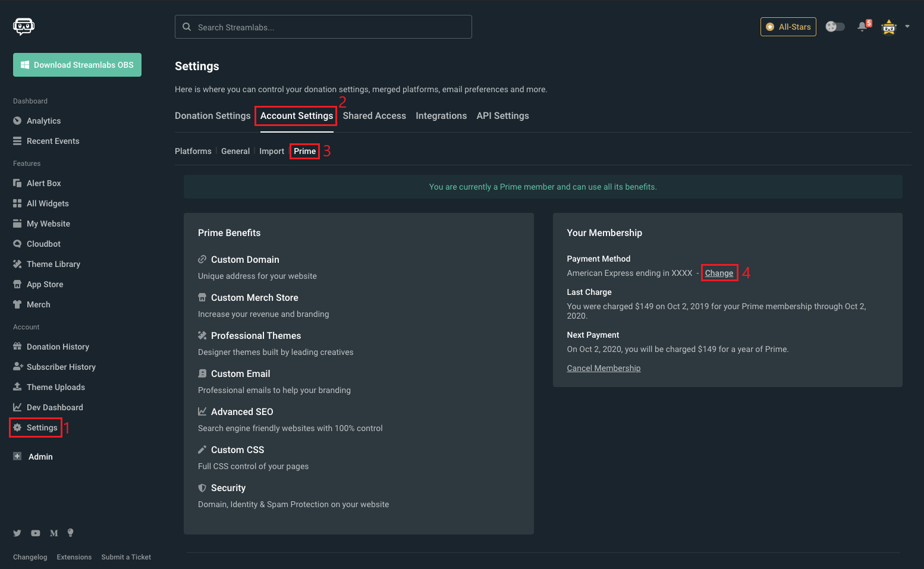Open the Twitter link icon

pyautogui.click(x=17, y=533)
